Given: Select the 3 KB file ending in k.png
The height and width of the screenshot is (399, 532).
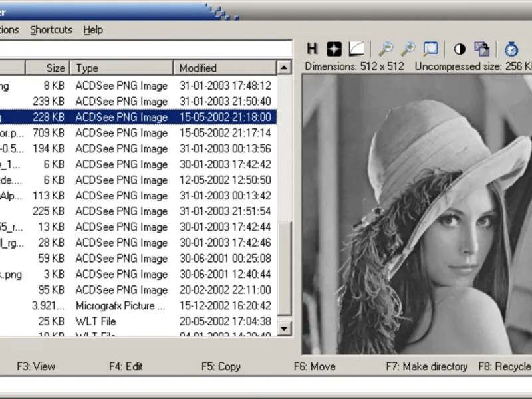Looking at the screenshot, I should click(x=138, y=274).
